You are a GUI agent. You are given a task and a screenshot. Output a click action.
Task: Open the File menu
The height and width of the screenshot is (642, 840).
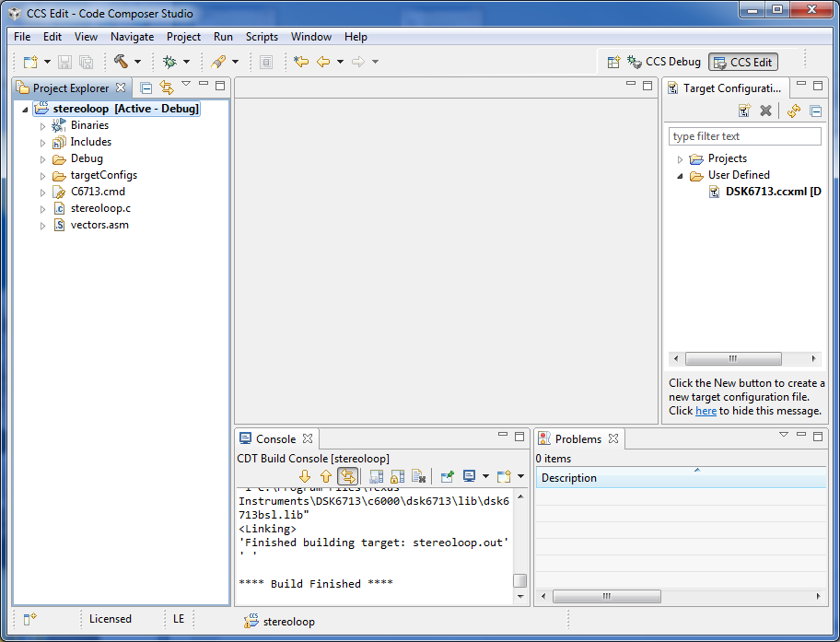[22, 37]
